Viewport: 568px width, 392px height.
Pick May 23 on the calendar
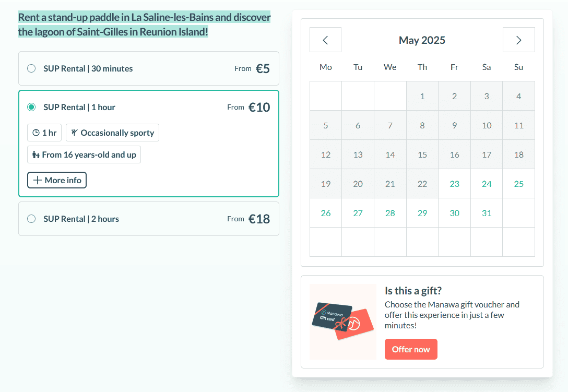[x=454, y=184]
